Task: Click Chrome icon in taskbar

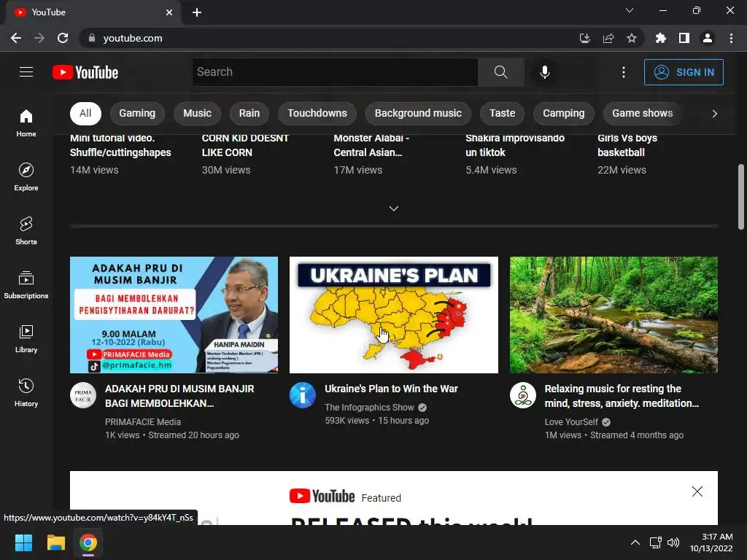Action: [x=88, y=542]
